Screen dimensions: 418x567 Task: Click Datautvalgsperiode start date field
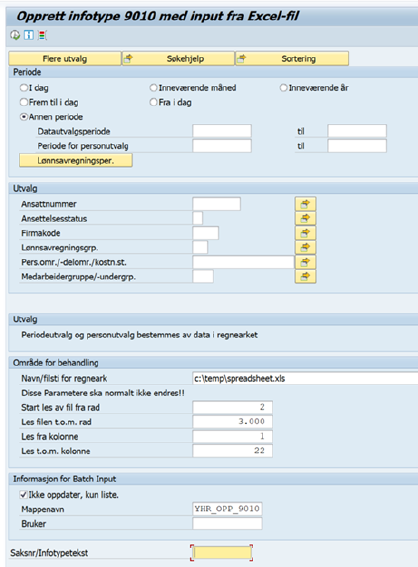click(222, 131)
